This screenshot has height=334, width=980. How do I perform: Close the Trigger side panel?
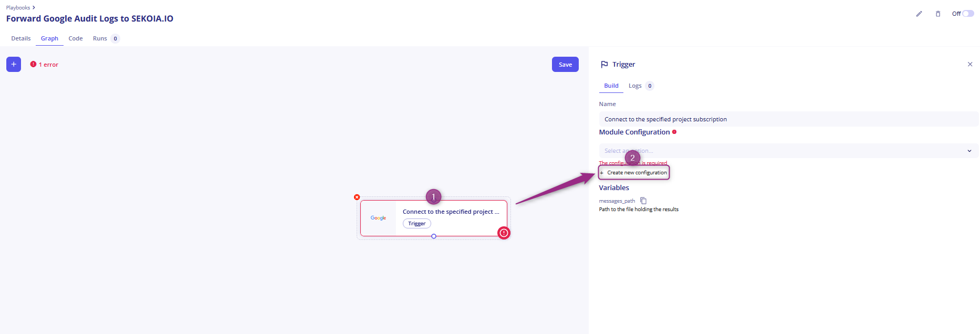point(970,64)
